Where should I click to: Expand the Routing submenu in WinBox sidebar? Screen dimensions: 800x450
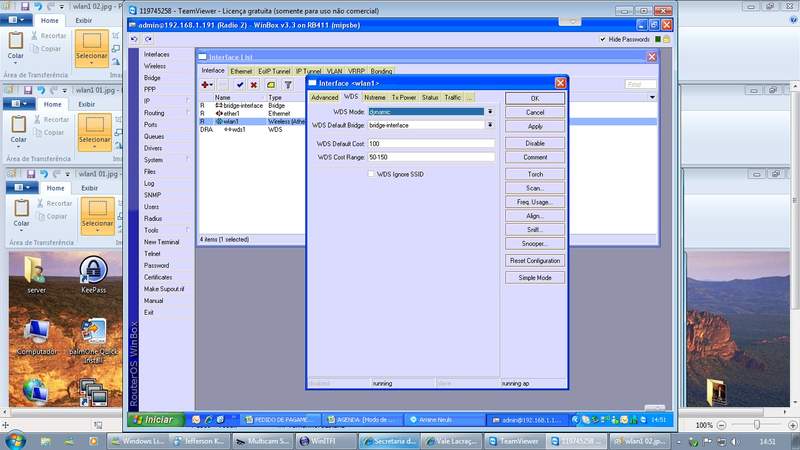pyautogui.click(x=188, y=113)
